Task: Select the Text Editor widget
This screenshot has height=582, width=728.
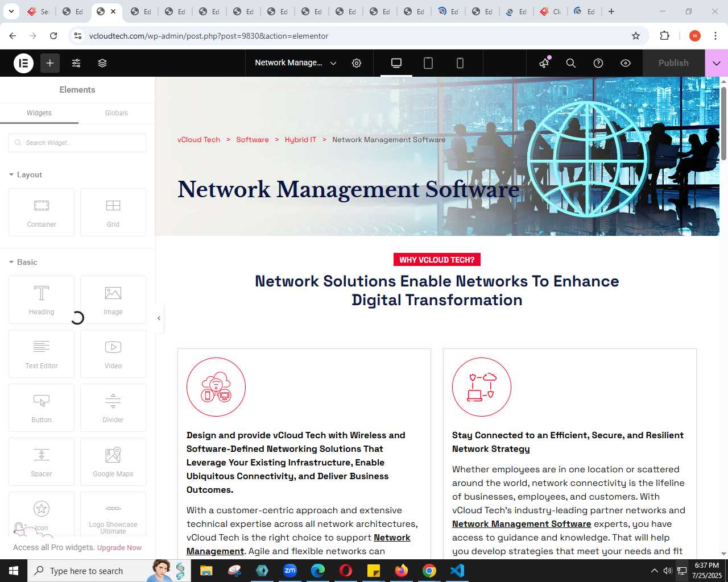Action: [42, 354]
